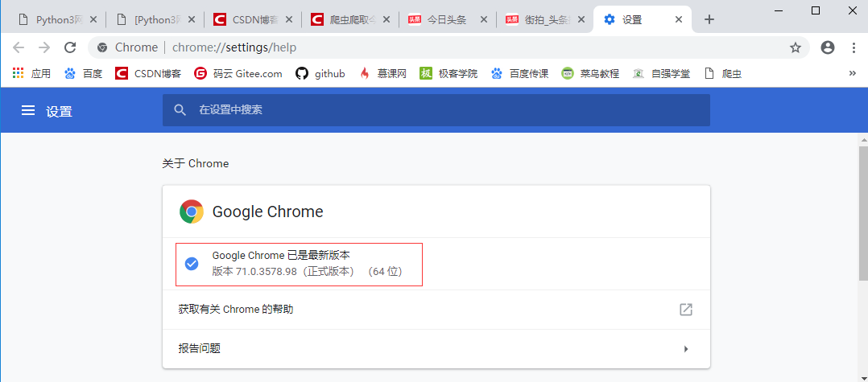
Task: Open the 爬虫 bookmark
Action: coord(723,73)
